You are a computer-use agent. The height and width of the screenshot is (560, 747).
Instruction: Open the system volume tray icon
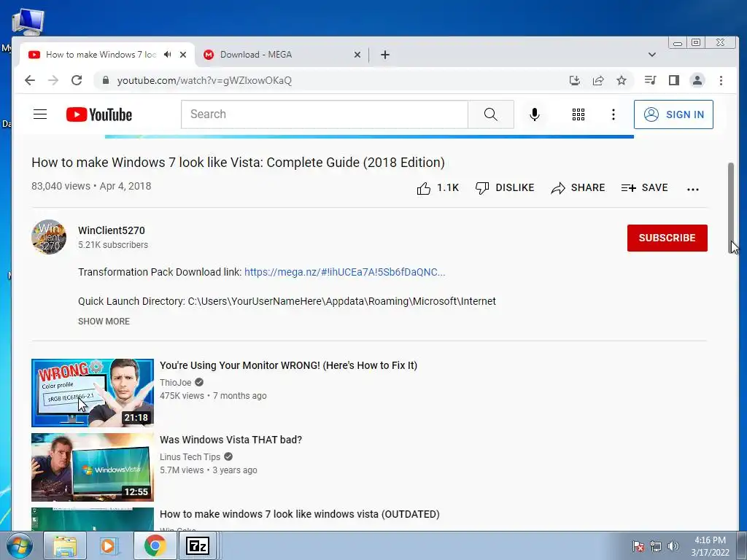coord(673,546)
